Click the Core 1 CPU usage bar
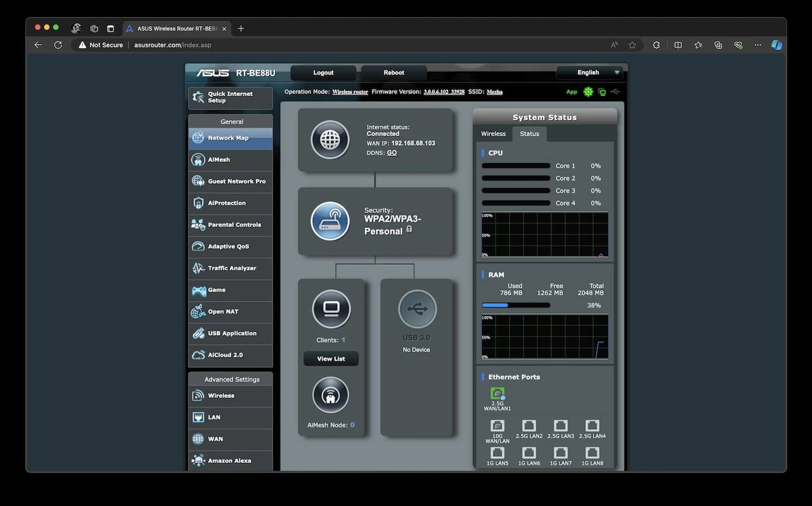The width and height of the screenshot is (812, 506). [516, 166]
